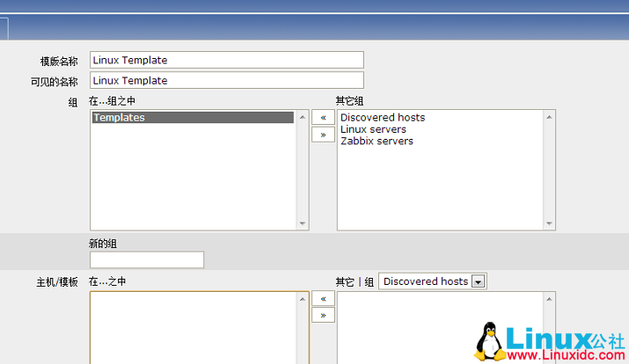This screenshot has height=364, width=629.
Task: Select Zabbix servers in the 其它组 list
Action: click(377, 141)
